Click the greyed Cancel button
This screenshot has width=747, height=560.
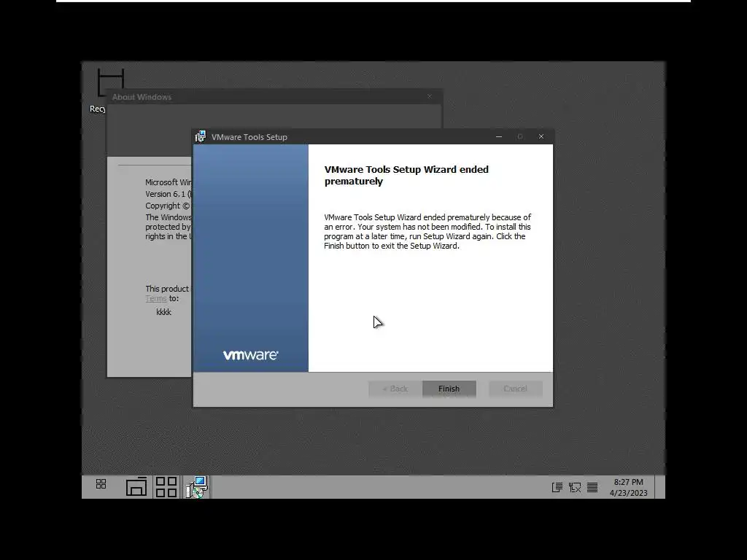tap(516, 389)
